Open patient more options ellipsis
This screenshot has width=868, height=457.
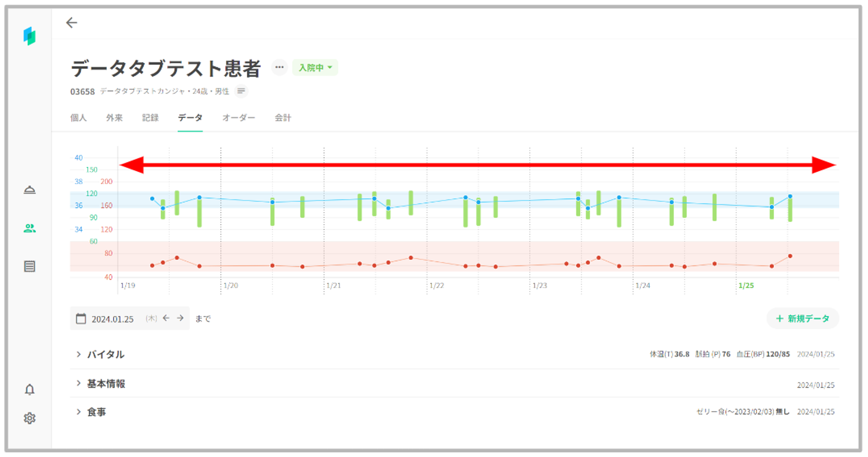coord(279,67)
